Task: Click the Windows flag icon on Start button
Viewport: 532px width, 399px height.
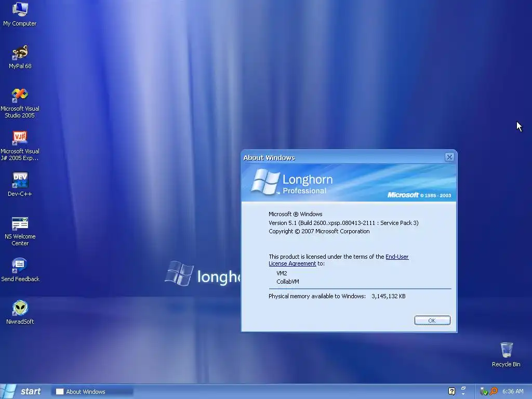Action: pos(8,391)
